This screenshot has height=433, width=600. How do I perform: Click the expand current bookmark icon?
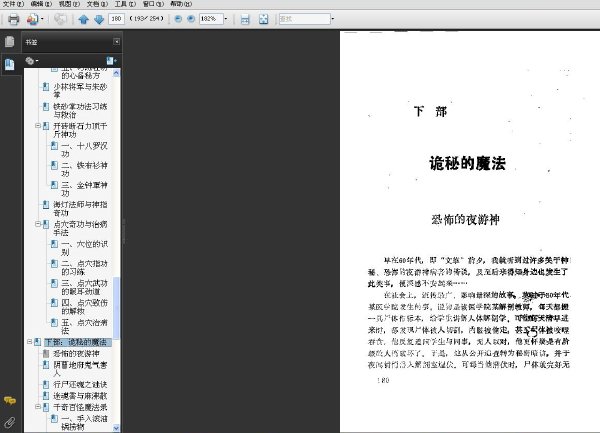tap(111, 60)
